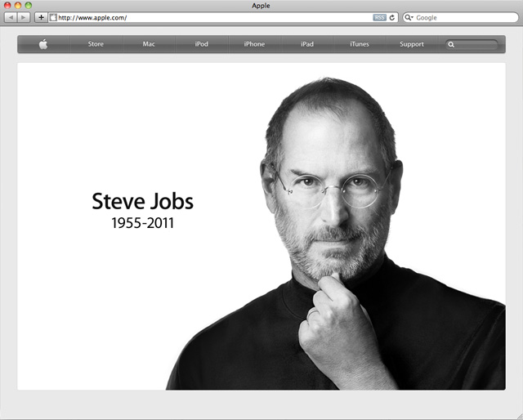Minimize the window with yellow button
523x420 pixels.
pos(18,6)
